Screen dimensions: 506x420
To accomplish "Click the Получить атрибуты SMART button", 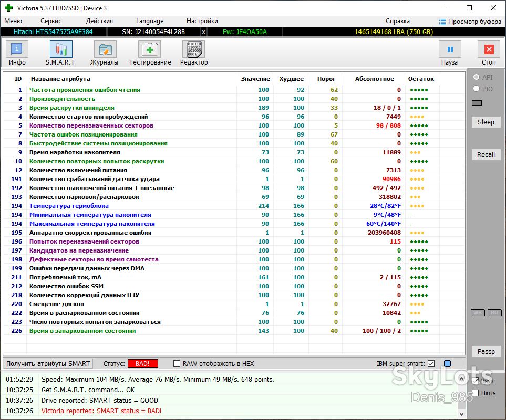I will pyautogui.click(x=48, y=364).
